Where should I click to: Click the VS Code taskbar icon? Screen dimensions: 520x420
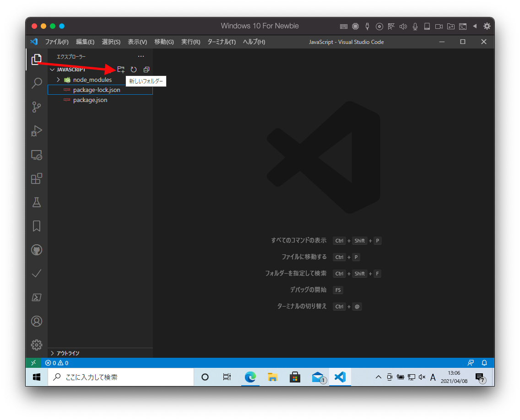click(340, 377)
